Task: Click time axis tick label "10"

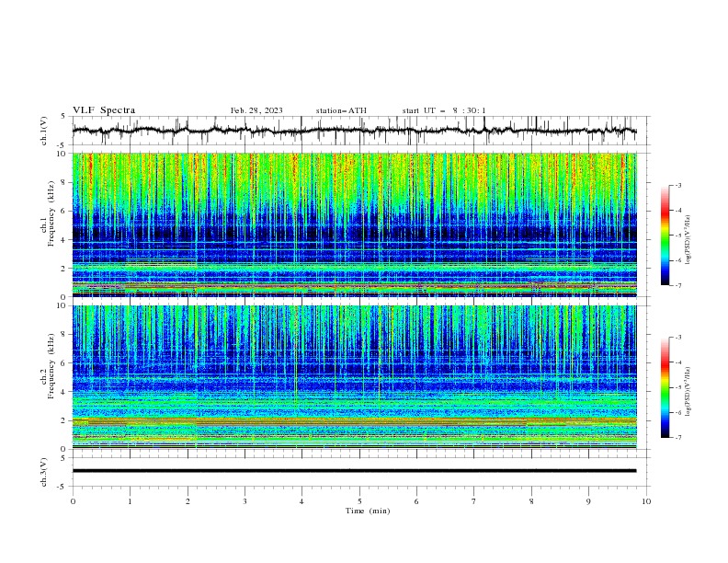Action: [x=646, y=501]
